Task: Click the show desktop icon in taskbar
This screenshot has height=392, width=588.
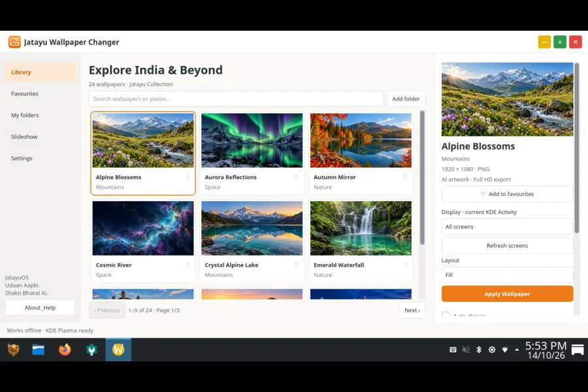Action: [578, 350]
